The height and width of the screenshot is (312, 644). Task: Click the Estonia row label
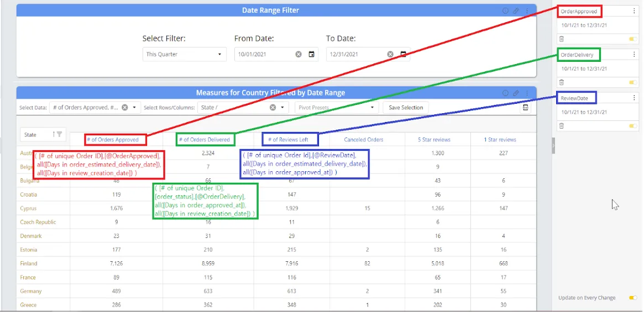[28, 250]
